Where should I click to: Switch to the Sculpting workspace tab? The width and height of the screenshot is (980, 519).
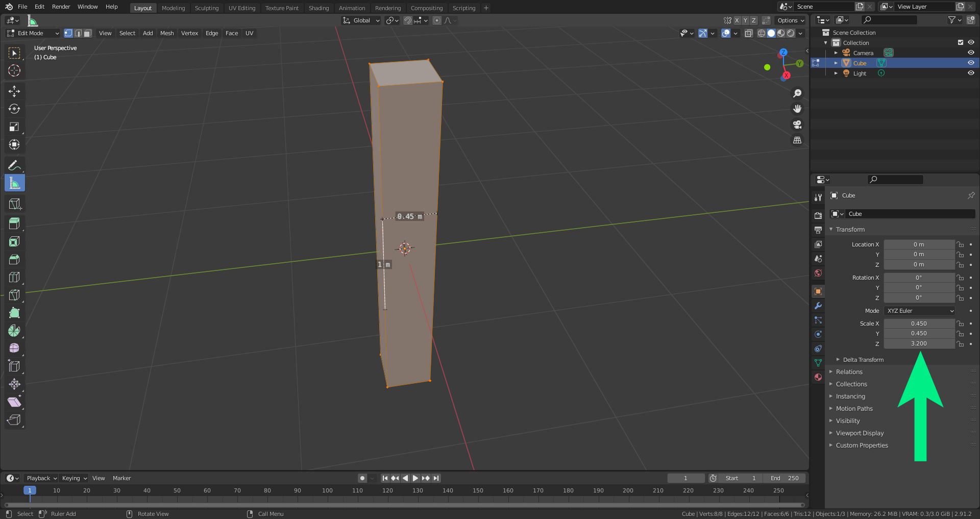coord(206,8)
